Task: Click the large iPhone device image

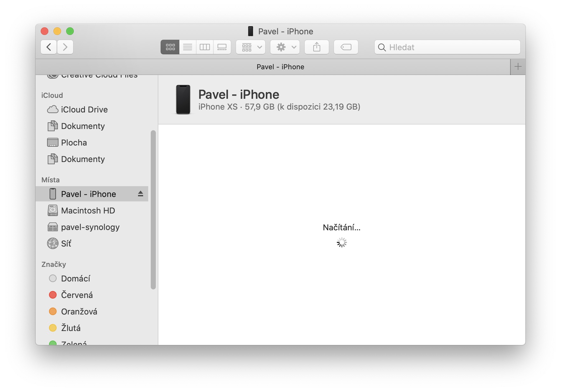Action: pyautogui.click(x=183, y=99)
